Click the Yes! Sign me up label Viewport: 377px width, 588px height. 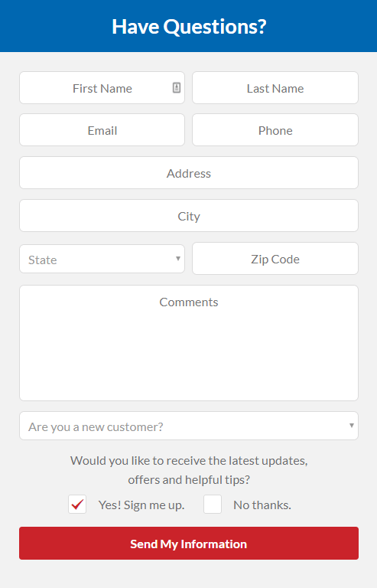click(x=141, y=505)
